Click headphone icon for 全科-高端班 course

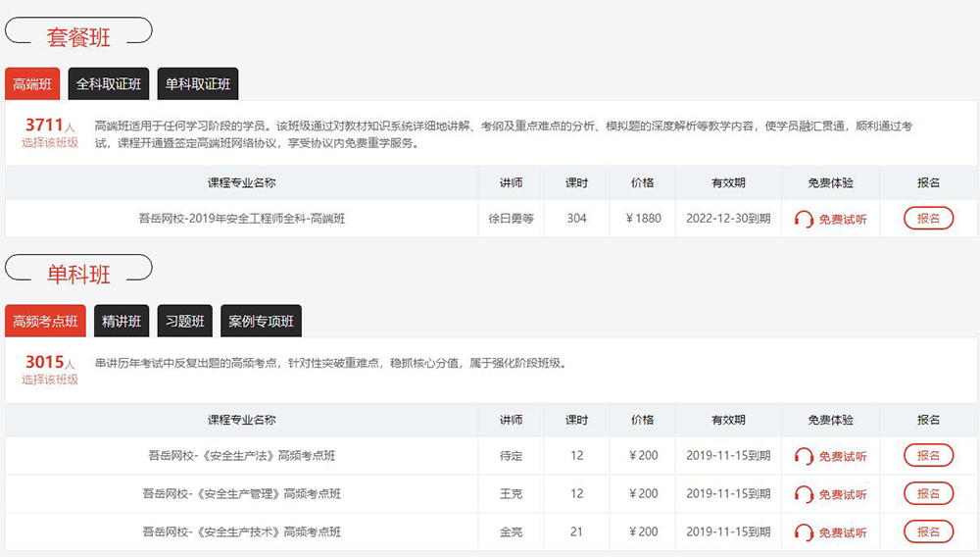click(804, 219)
